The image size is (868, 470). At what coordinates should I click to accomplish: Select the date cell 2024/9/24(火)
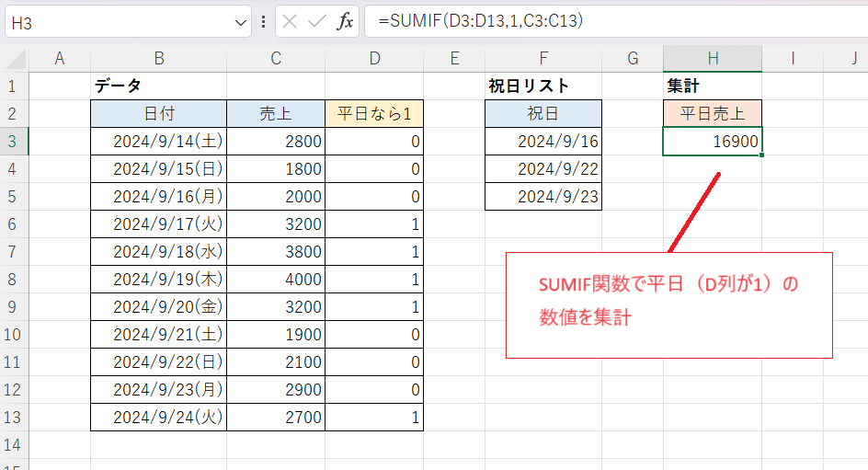(159, 418)
